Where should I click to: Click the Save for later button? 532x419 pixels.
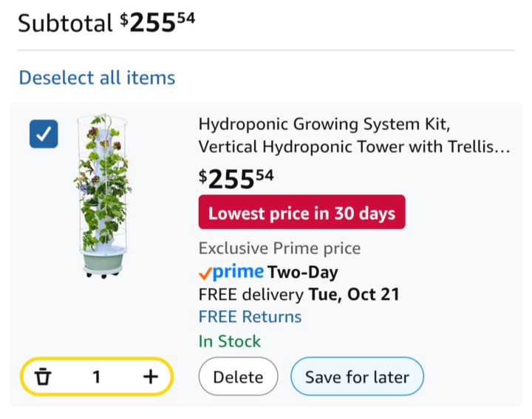[357, 377]
